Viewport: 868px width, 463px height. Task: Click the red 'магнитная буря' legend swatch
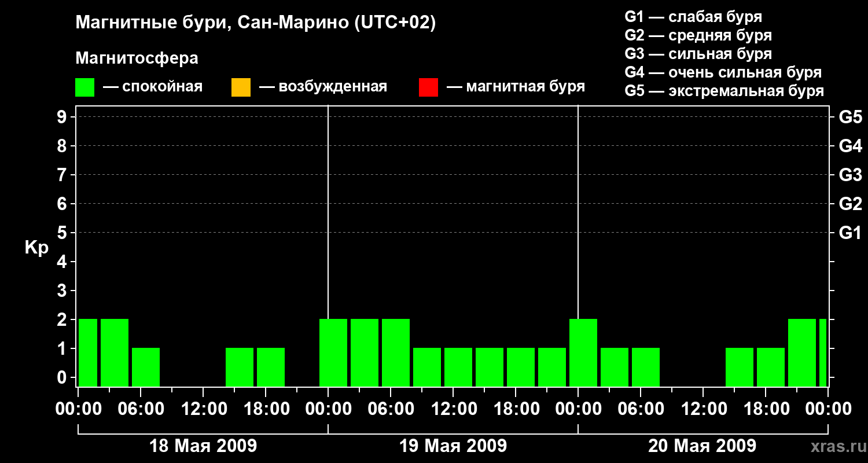(428, 87)
